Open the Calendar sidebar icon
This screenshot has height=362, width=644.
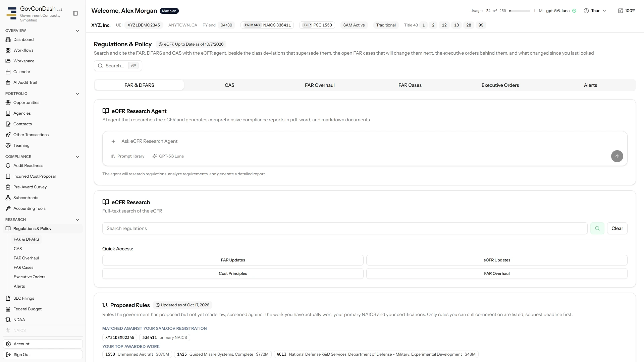point(8,72)
